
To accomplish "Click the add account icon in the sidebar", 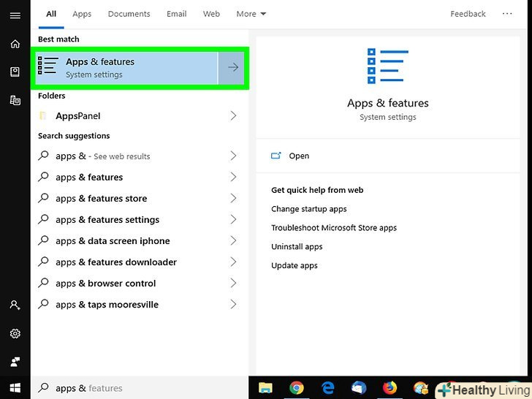I will (x=15, y=305).
